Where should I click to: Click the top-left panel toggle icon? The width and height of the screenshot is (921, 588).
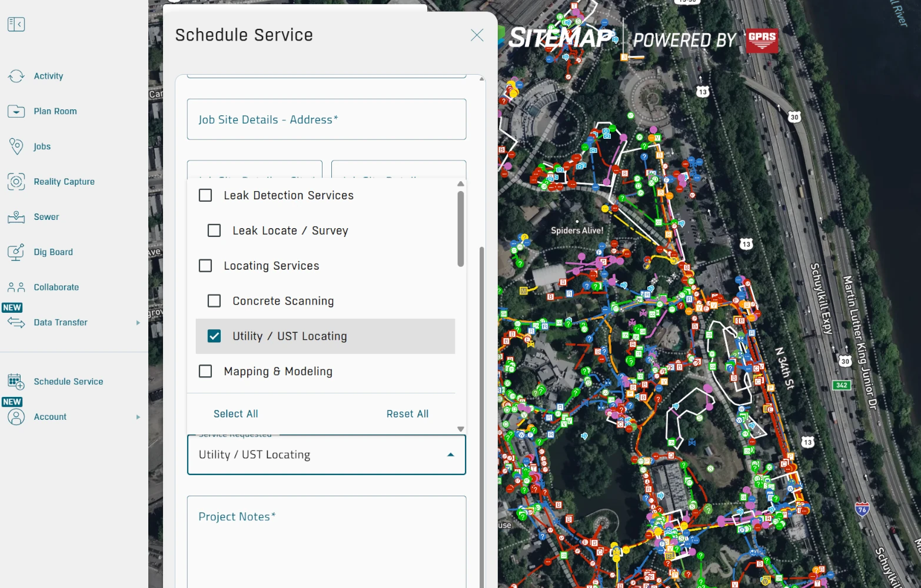coord(16,24)
